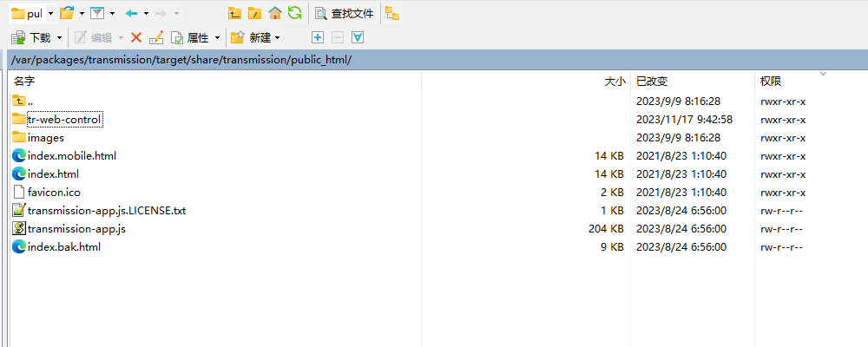
Task: Click the images folder icon
Action: [19, 137]
